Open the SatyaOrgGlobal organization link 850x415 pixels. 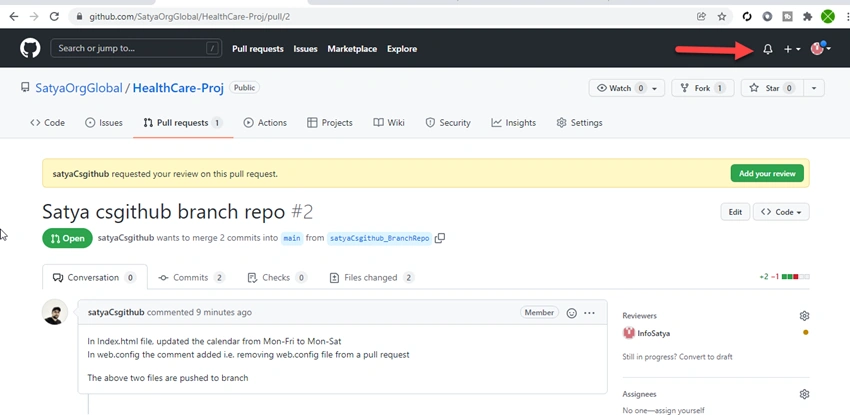pos(79,88)
